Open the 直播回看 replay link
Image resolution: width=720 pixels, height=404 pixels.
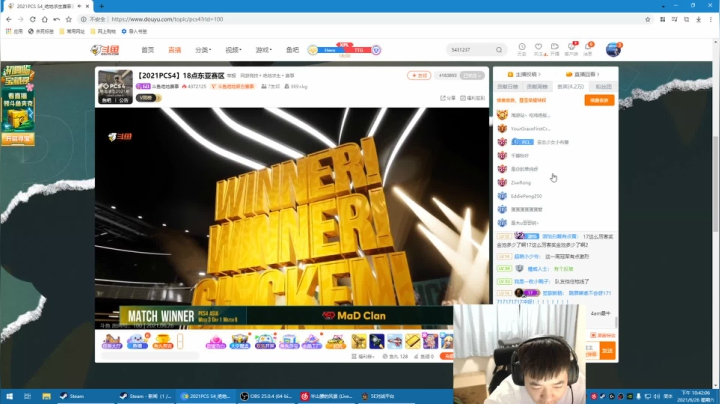(583, 74)
